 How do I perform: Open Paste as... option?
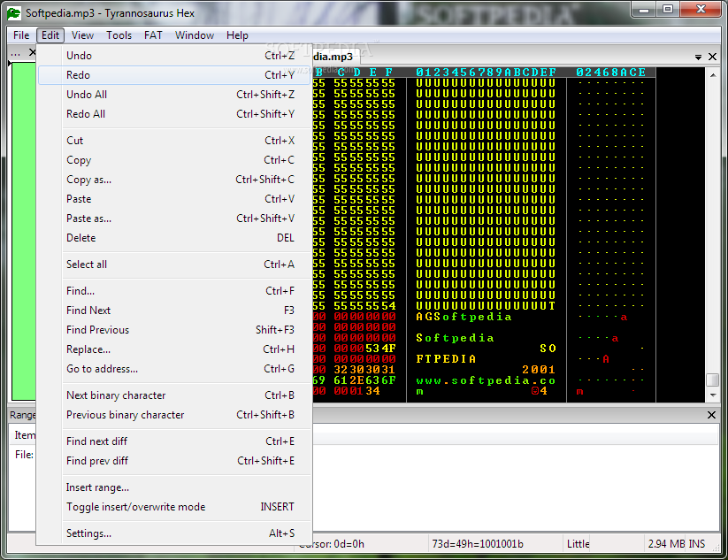click(x=174, y=219)
